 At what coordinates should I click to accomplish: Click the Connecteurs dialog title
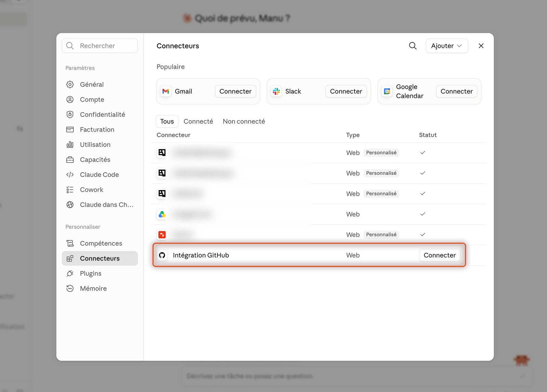tap(178, 46)
